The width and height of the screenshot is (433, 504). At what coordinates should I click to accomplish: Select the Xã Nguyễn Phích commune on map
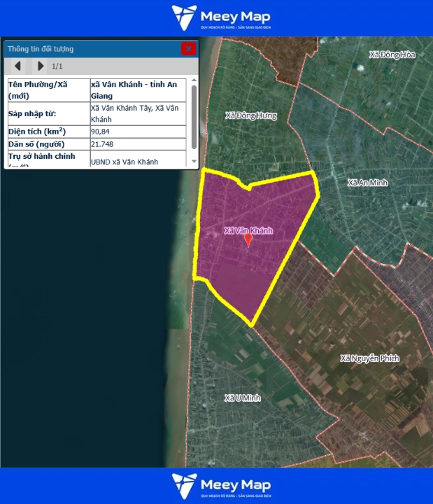coord(369,358)
